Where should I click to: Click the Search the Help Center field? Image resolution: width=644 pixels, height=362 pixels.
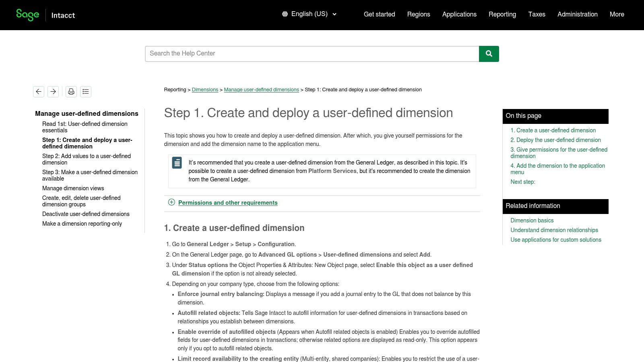pyautogui.click(x=312, y=54)
